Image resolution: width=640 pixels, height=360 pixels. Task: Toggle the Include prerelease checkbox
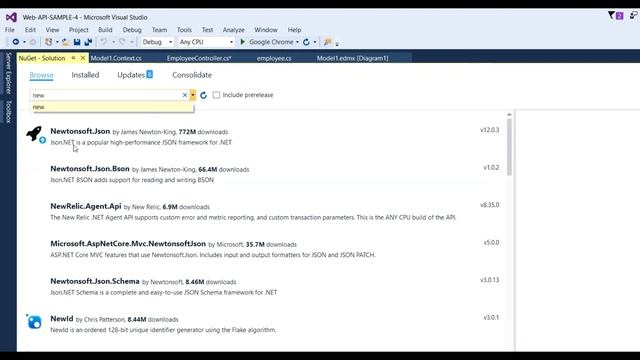(216, 95)
